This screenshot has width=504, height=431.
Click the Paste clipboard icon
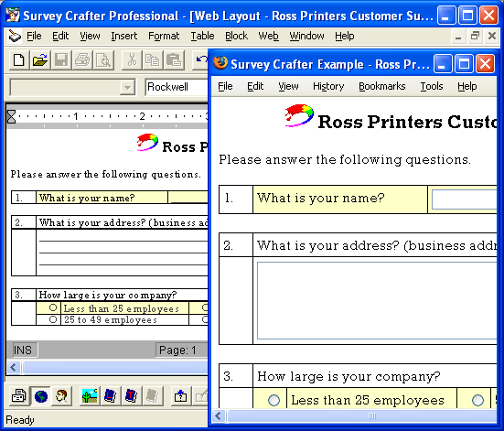(174, 59)
